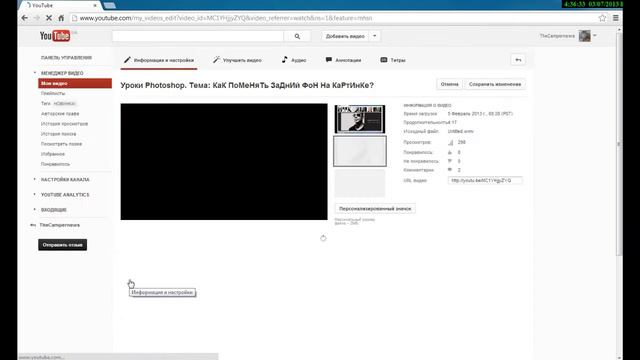Go back with browser back arrow
Image resolution: width=640 pixels, height=360 pixels.
(x=24, y=18)
